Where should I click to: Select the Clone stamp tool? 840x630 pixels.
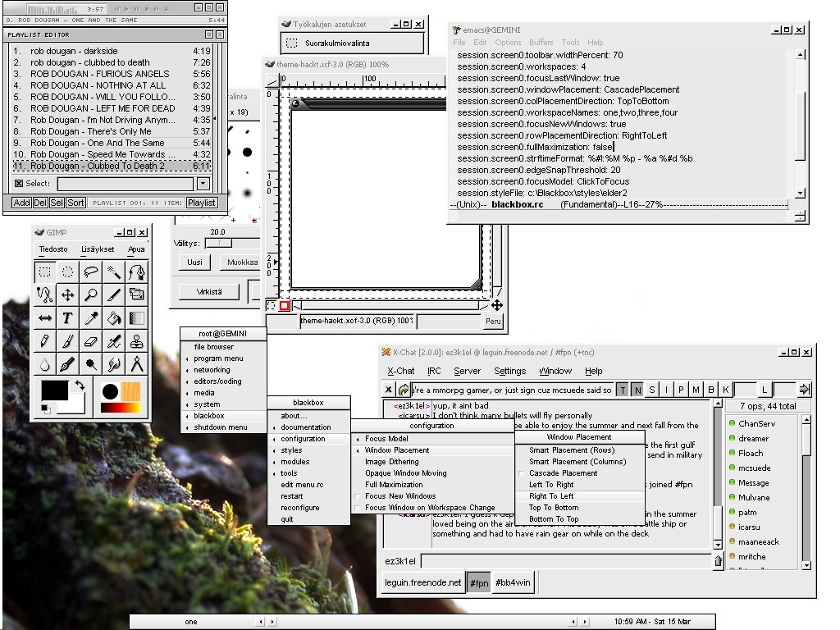click(x=137, y=341)
